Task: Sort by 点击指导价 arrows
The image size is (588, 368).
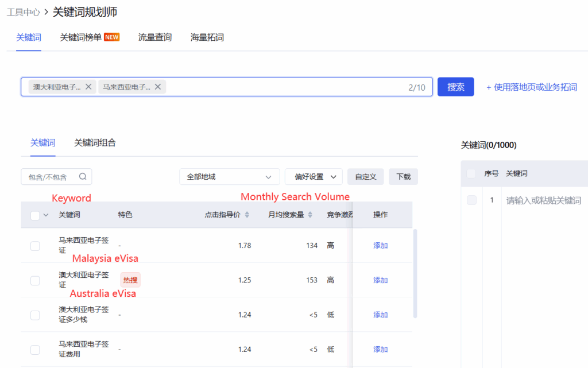Action: pos(247,215)
